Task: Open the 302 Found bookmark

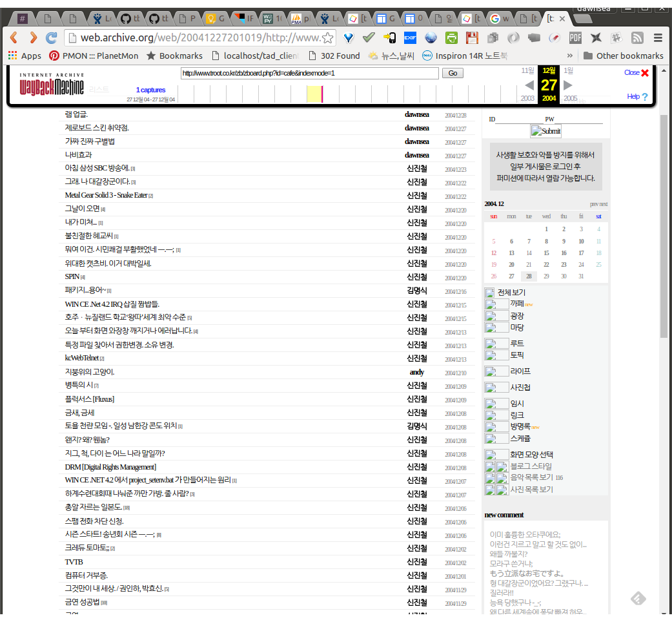Action: 334,56
